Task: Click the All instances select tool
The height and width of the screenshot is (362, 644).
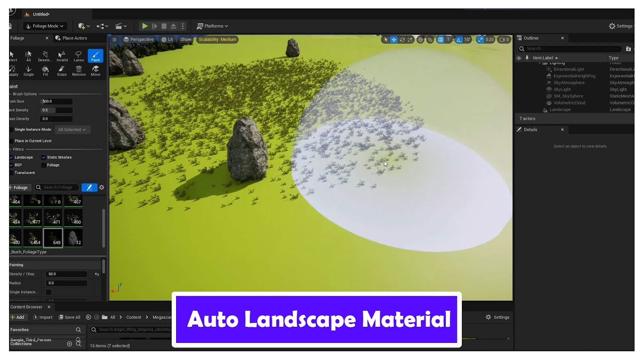Action: click(29, 56)
